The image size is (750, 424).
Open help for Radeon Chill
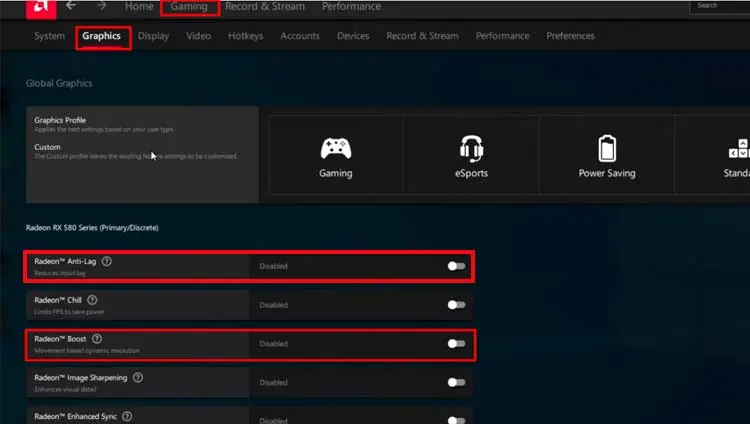click(x=92, y=300)
